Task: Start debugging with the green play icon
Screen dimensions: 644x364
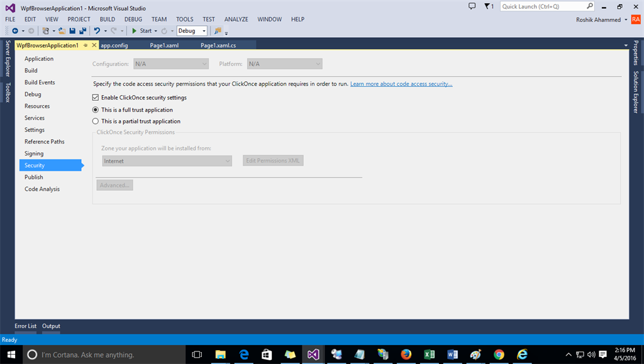Action: tap(135, 31)
